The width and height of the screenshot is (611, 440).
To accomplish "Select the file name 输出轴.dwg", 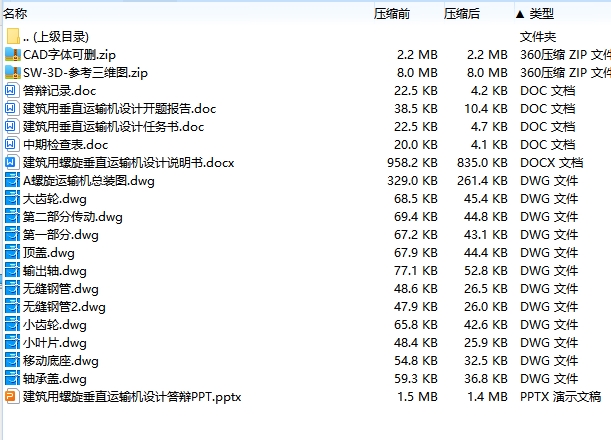I will pyautogui.click(x=55, y=271).
